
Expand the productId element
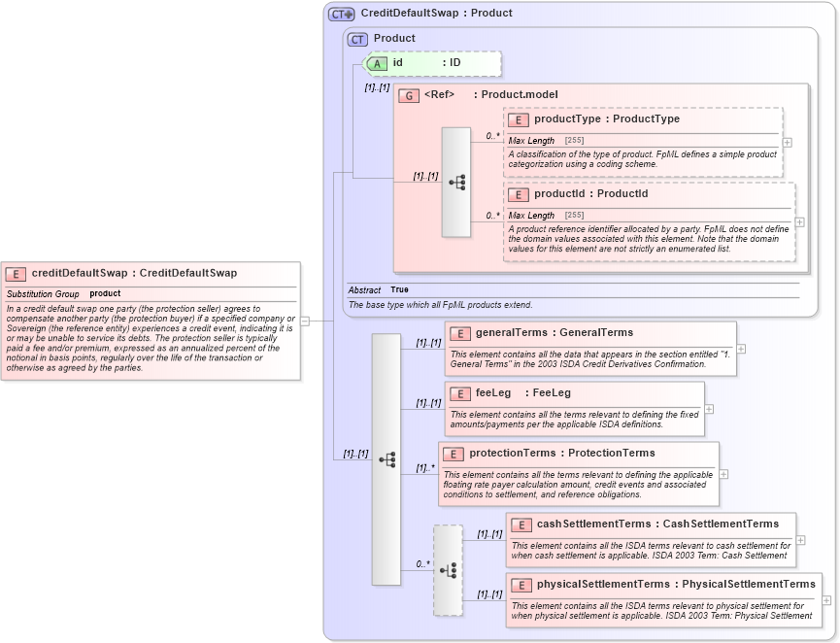coord(800,221)
